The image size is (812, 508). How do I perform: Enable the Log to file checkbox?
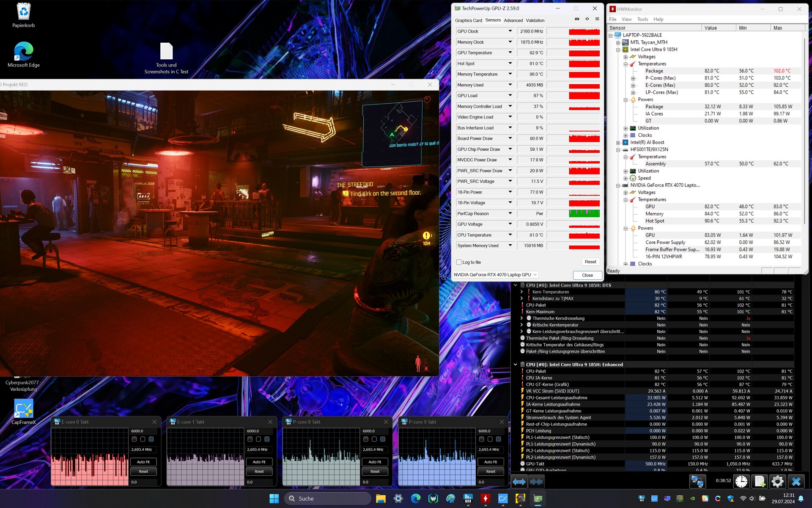click(459, 262)
